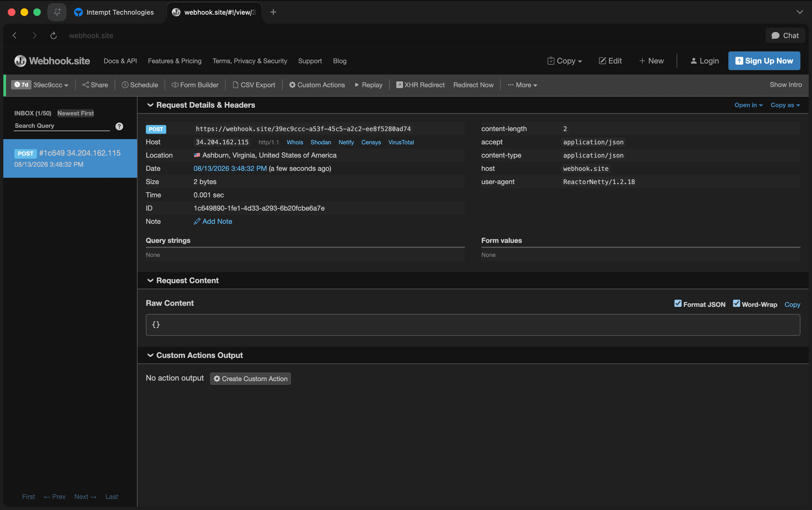Open browser tab list chevron

799,12
